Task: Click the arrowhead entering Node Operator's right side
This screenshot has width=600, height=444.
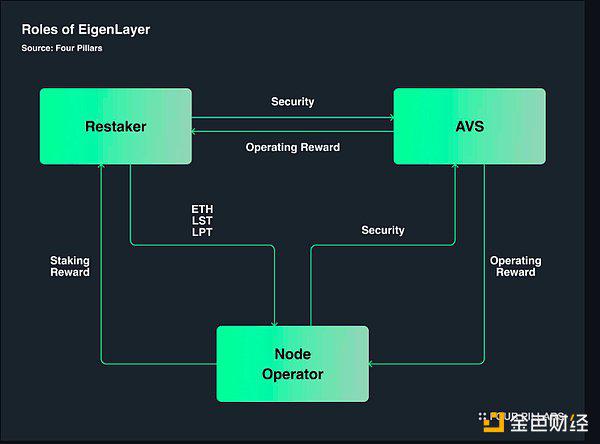Action: point(371,364)
